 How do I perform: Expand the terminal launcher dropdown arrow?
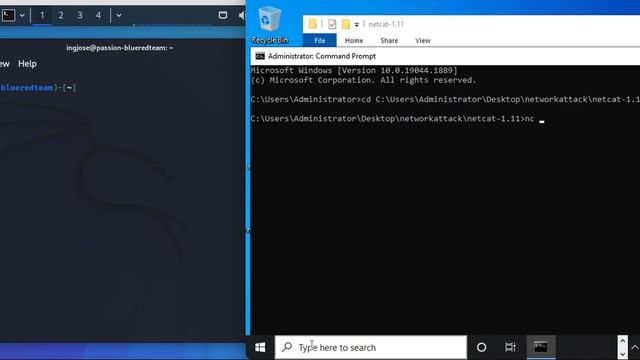coord(22,16)
